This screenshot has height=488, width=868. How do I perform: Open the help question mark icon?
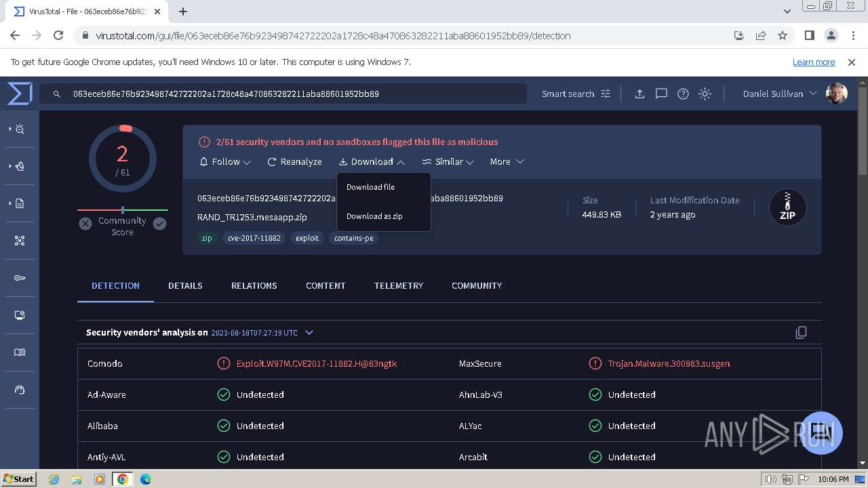[x=683, y=94]
